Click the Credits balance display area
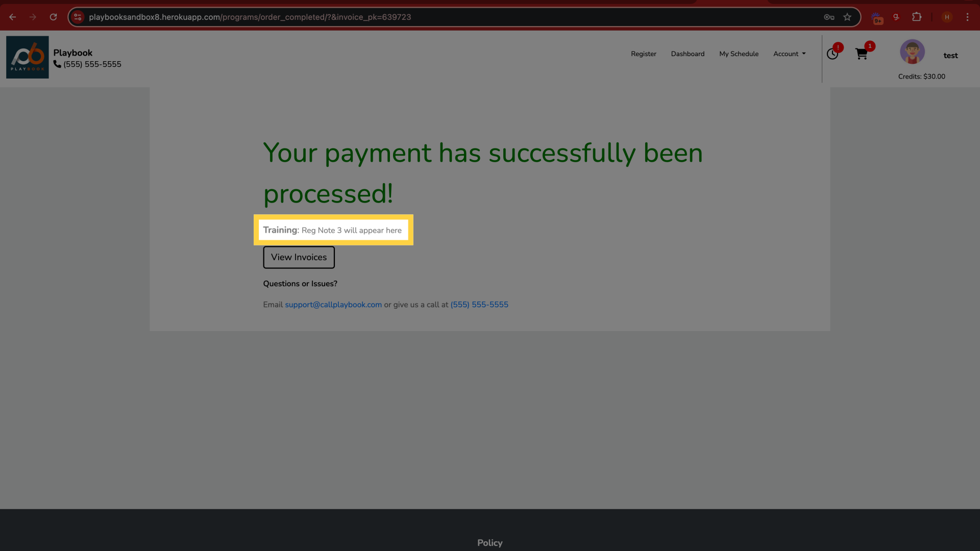The image size is (980, 551). 921,76
